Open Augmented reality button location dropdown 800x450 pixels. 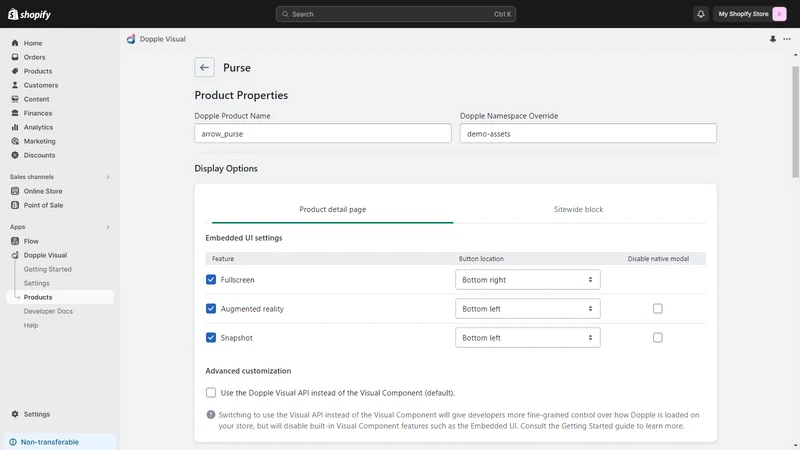(528, 309)
